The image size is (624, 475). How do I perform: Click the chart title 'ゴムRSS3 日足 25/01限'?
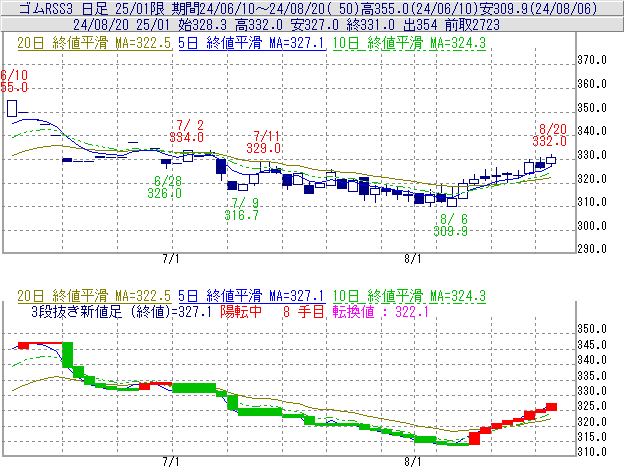click(93, 8)
